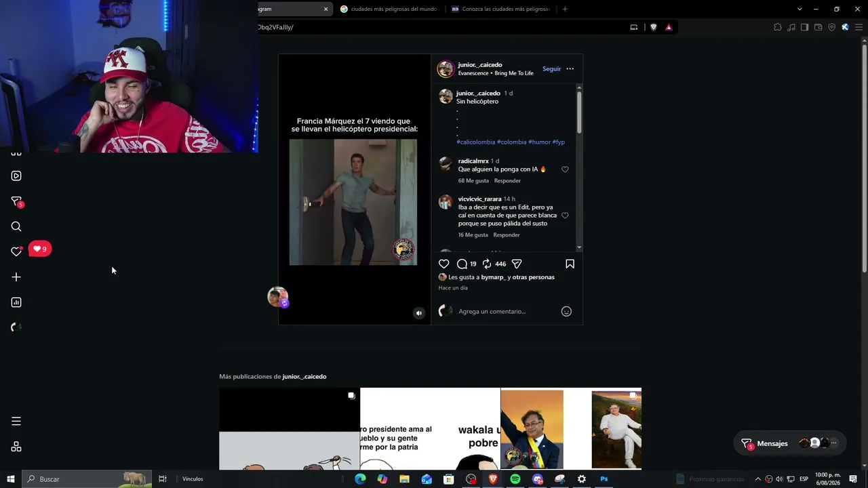868x488 pixels.
Task: Open the first stick-figure post thumbnail
Action: coord(290,428)
